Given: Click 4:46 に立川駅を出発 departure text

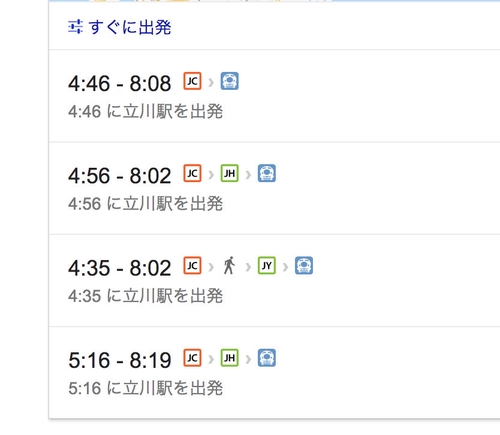Looking at the screenshot, I should [146, 111].
